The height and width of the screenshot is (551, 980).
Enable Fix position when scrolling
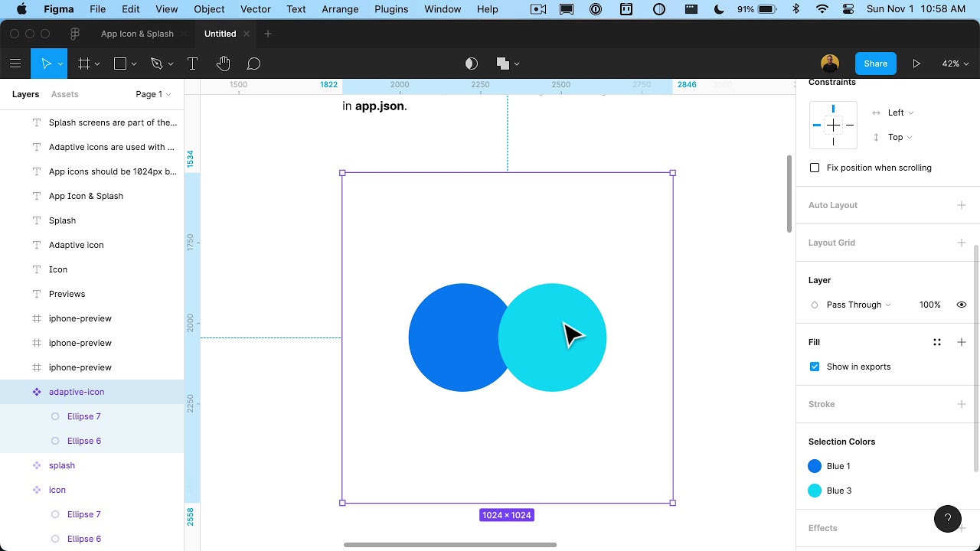[x=815, y=168]
